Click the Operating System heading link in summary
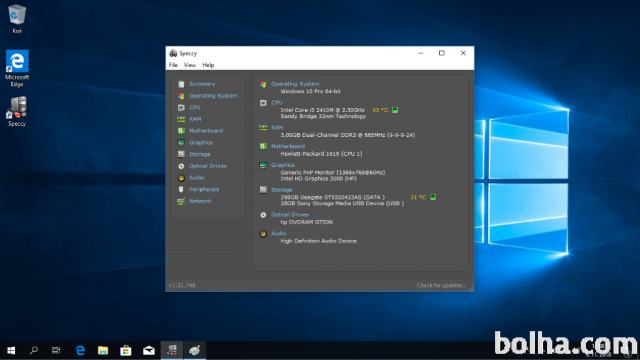The width and height of the screenshot is (640, 360). (x=295, y=84)
